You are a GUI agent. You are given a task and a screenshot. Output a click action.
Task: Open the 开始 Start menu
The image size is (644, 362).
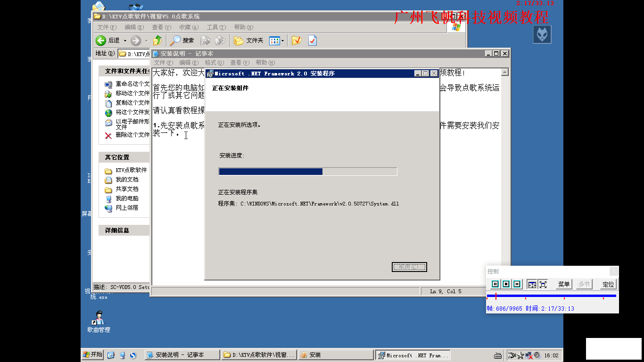(92, 354)
